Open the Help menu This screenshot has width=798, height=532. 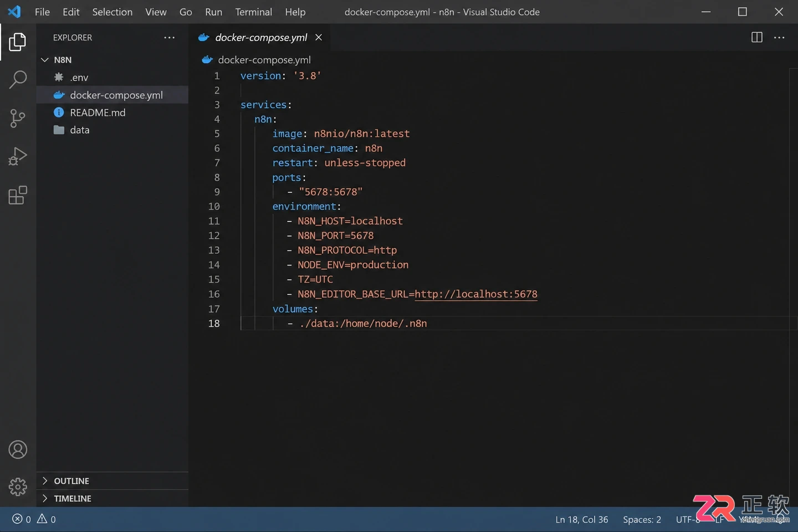click(x=295, y=12)
